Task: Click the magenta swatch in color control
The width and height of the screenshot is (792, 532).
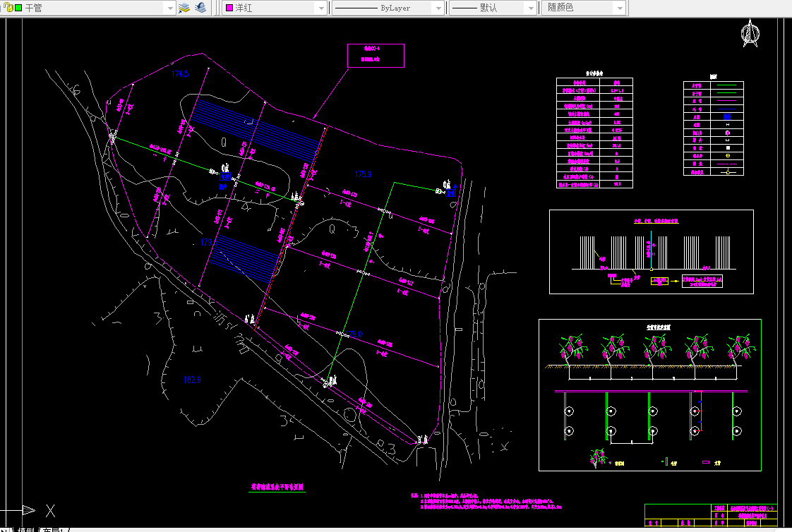Action: pos(229,8)
